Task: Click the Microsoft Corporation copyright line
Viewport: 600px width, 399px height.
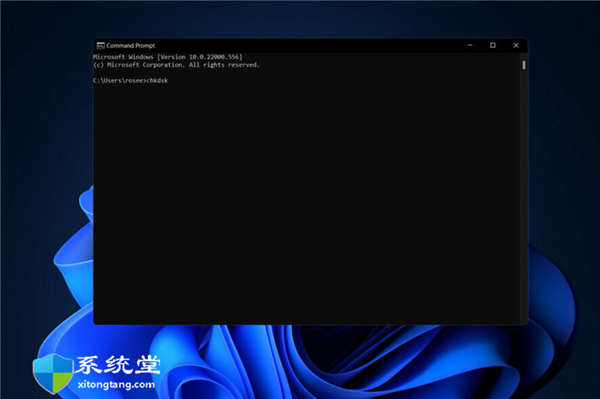Action: [176, 65]
